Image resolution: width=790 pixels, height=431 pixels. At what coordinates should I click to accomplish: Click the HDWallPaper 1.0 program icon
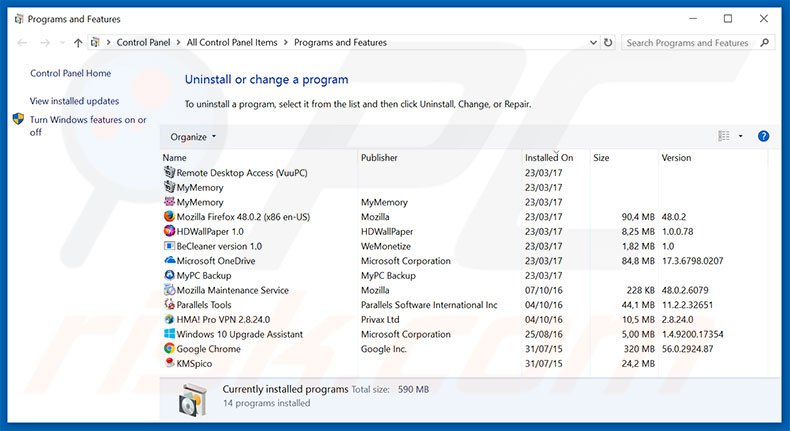(169, 231)
